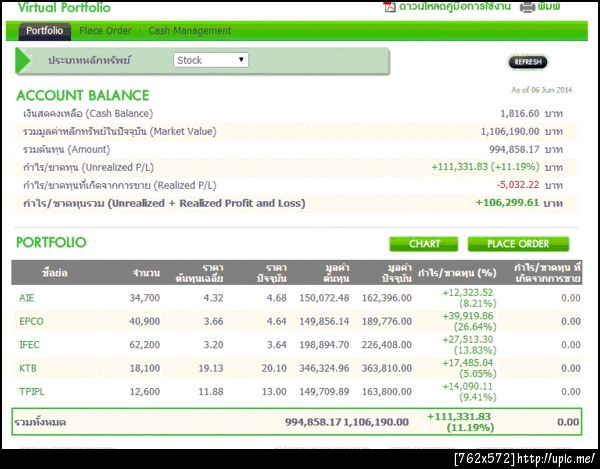Screen dimensions: 600x469
Task: Select TPIPL current price 13.00
Action: (x=274, y=392)
